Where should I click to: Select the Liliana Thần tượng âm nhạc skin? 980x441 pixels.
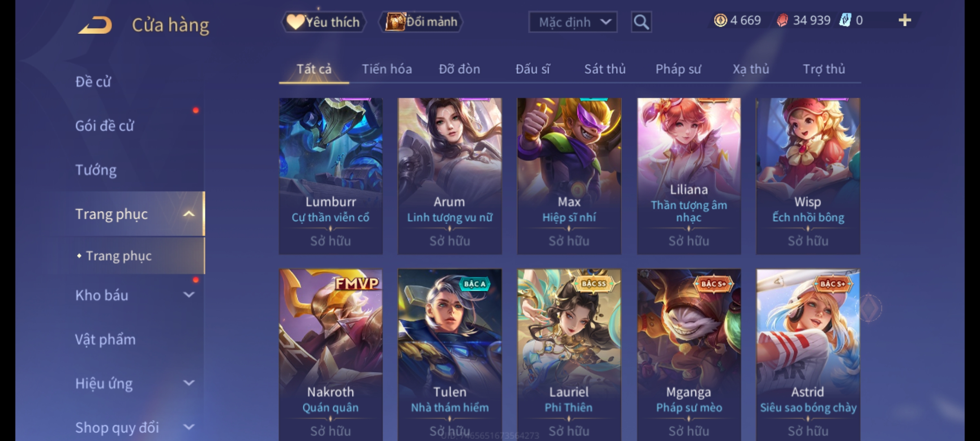689,176
